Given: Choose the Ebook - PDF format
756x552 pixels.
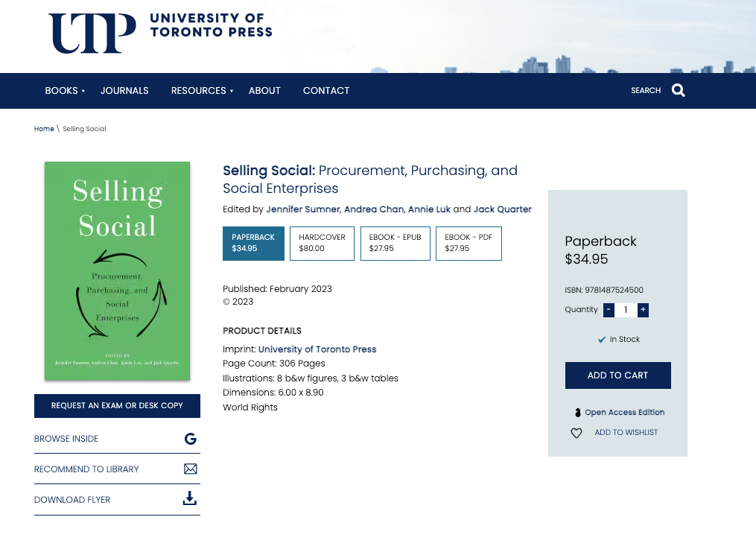Looking at the screenshot, I should pyautogui.click(x=468, y=243).
